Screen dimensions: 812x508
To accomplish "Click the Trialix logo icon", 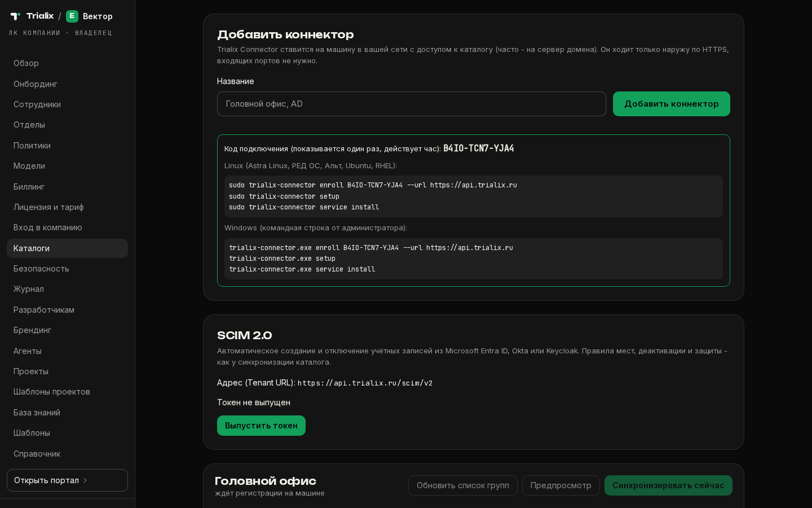I will coord(15,16).
